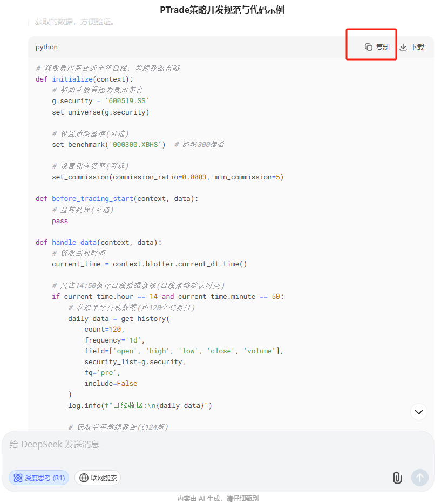The image size is (448, 503).
Task: Click the set_commission line of code
Action: coord(168,177)
